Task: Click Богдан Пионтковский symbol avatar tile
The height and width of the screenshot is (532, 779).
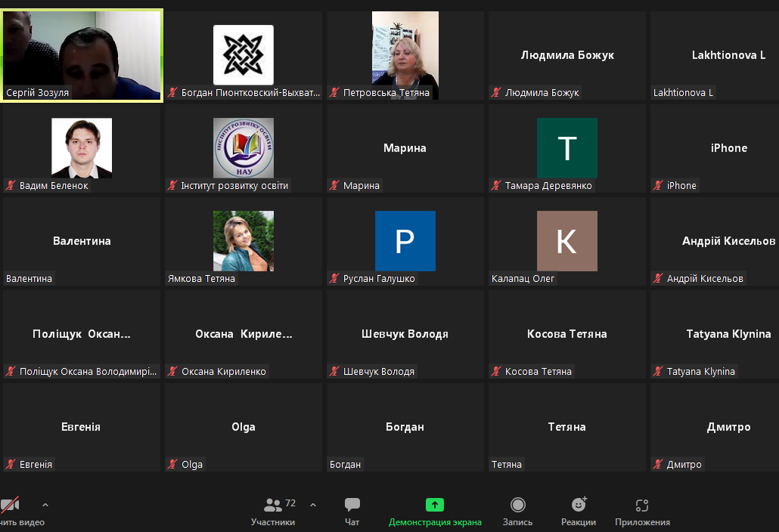Action: 244,54
